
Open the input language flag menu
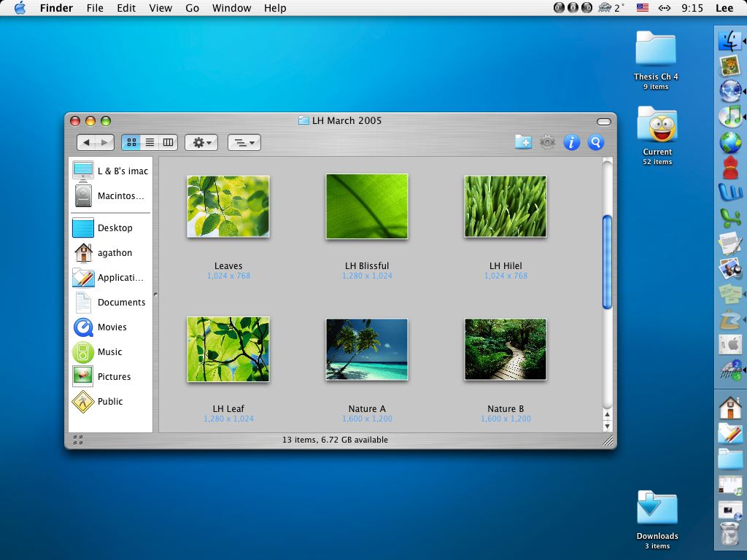click(643, 8)
